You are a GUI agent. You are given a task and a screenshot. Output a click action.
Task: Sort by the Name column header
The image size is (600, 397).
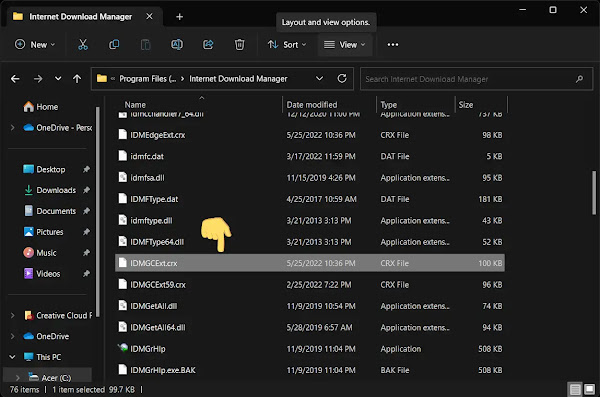point(135,105)
